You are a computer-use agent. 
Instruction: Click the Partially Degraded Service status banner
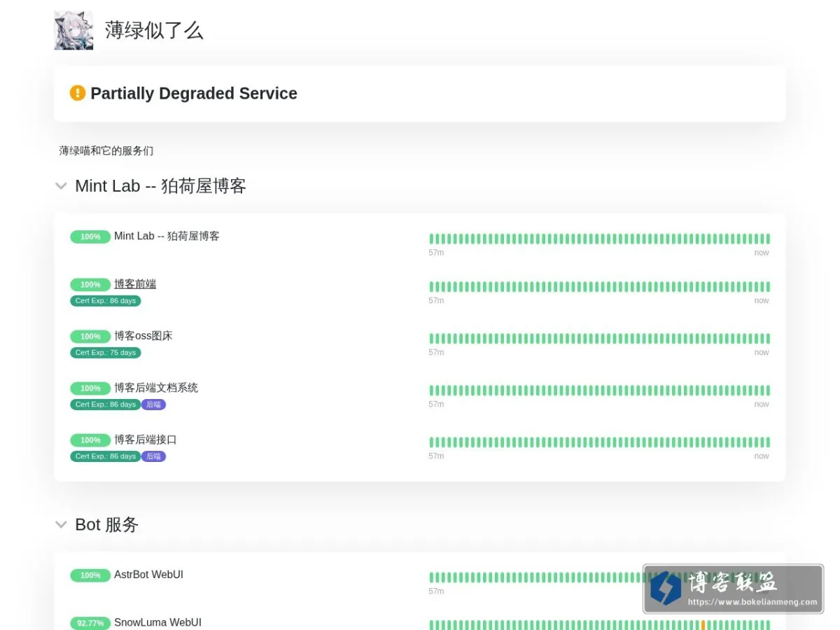coord(420,94)
